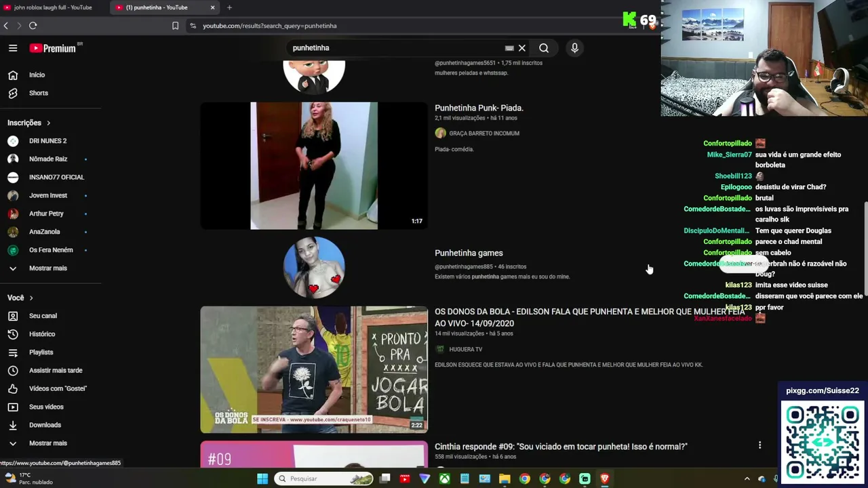This screenshot has height=488, width=868.
Task: Click the taskbar Pesquisar search box
Action: 324,479
